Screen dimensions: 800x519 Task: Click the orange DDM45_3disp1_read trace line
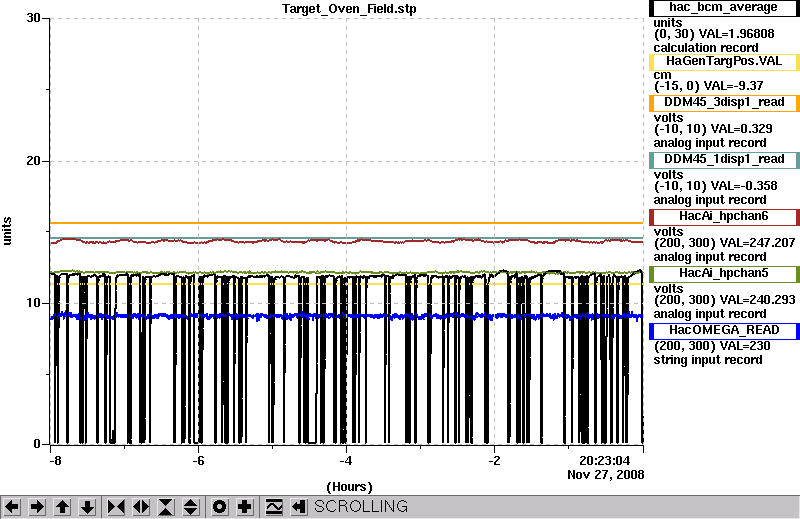point(346,223)
